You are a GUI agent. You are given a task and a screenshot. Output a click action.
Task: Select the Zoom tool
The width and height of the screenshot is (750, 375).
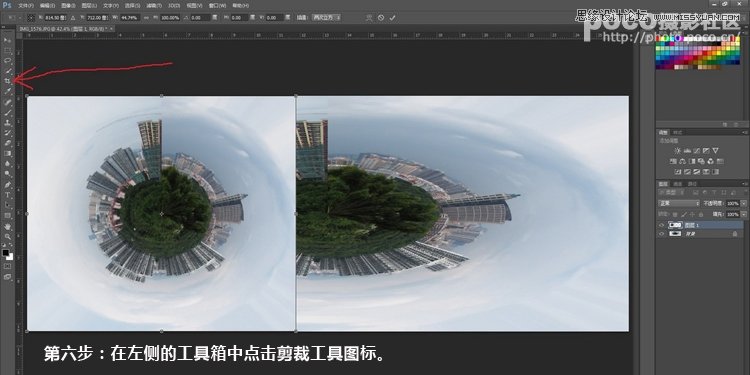click(8, 237)
